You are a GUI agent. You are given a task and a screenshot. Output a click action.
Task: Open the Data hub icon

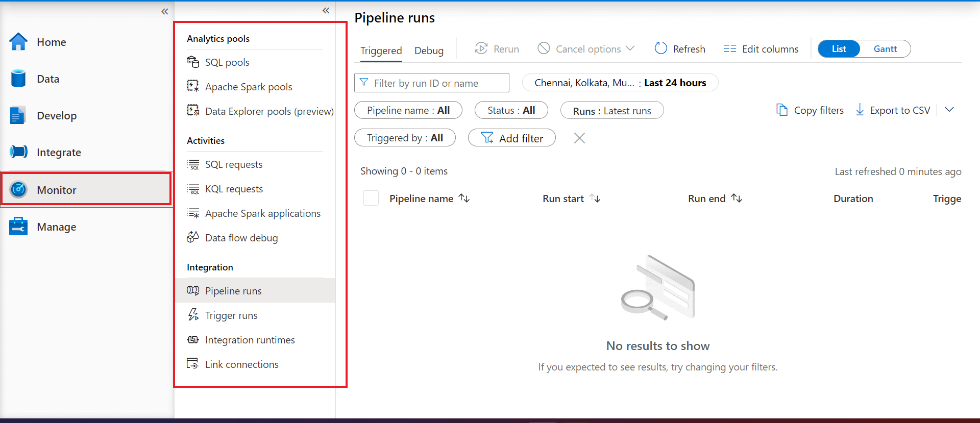coord(18,79)
